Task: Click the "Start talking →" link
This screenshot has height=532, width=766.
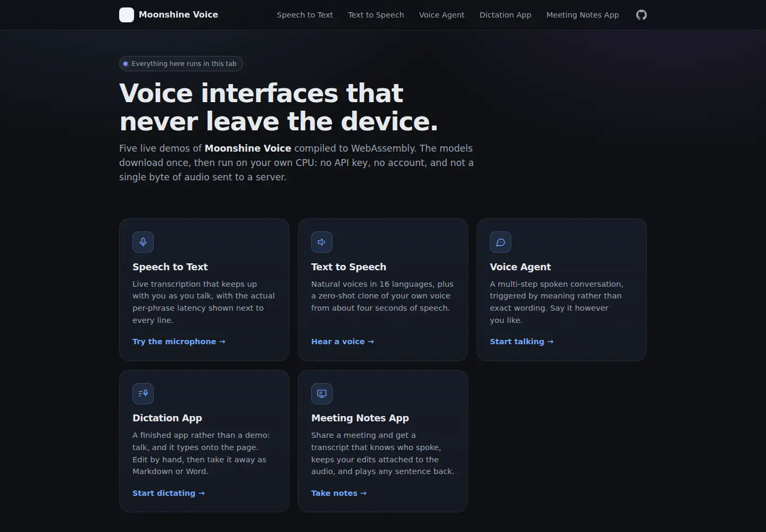Action: (522, 342)
